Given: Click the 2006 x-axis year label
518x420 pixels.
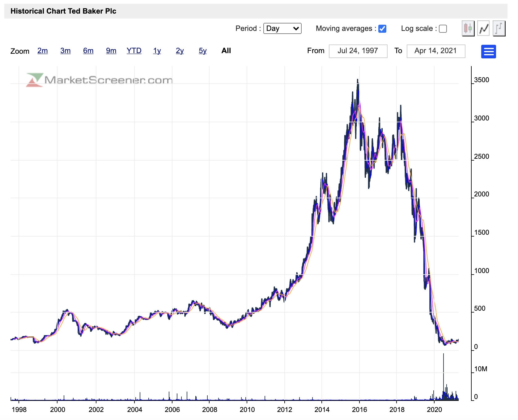Looking at the screenshot, I should tap(172, 410).
